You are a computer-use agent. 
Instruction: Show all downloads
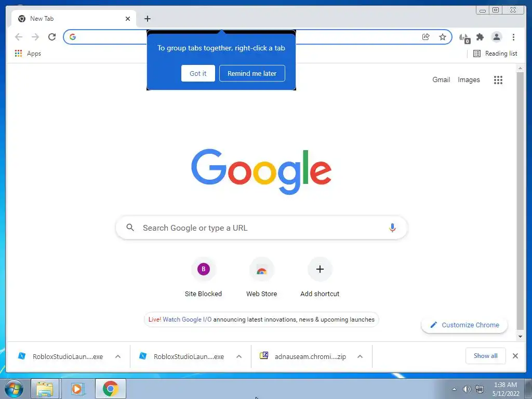point(486,356)
